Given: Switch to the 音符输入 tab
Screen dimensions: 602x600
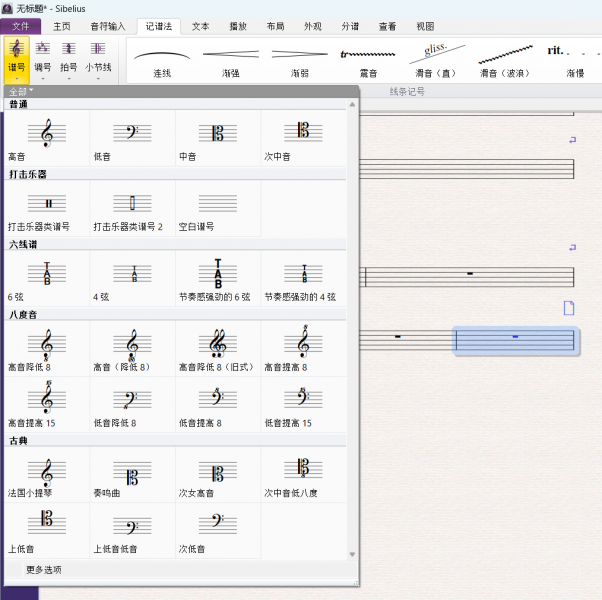Looking at the screenshot, I should coord(108,26).
